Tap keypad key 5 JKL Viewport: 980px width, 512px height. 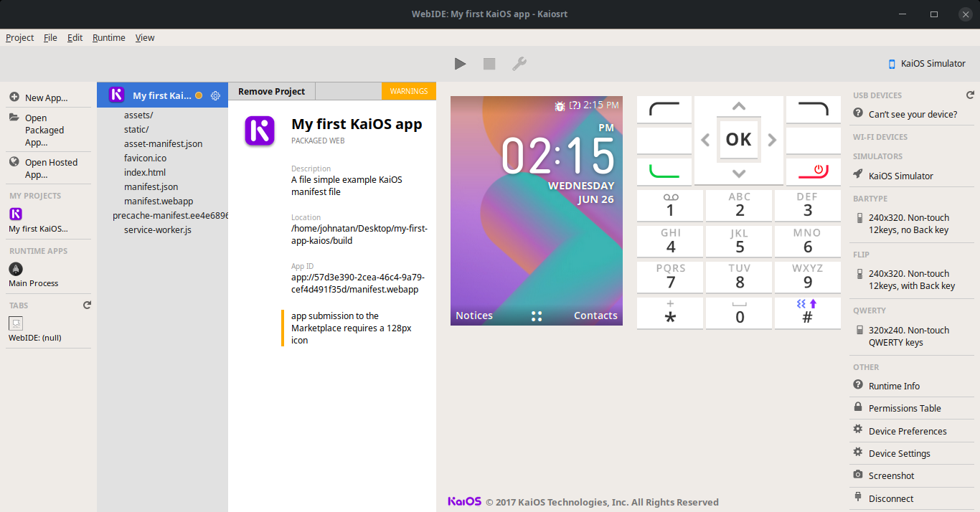point(739,241)
